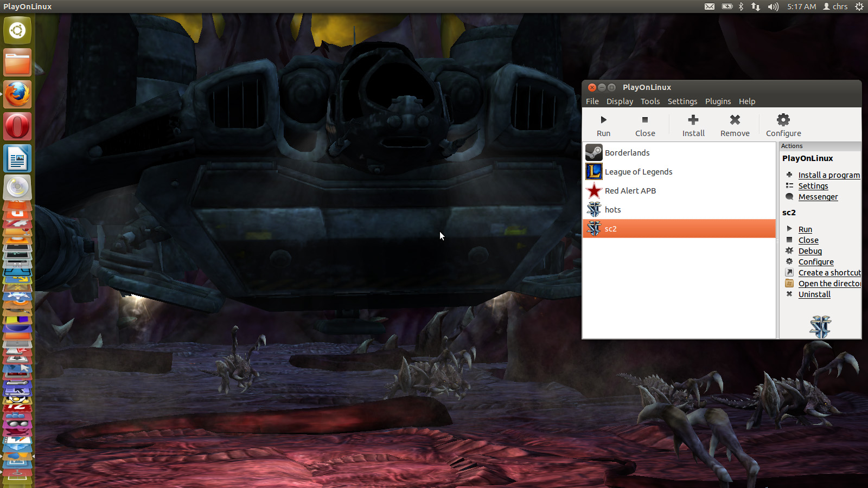Click the Debug bug icon

(789, 251)
